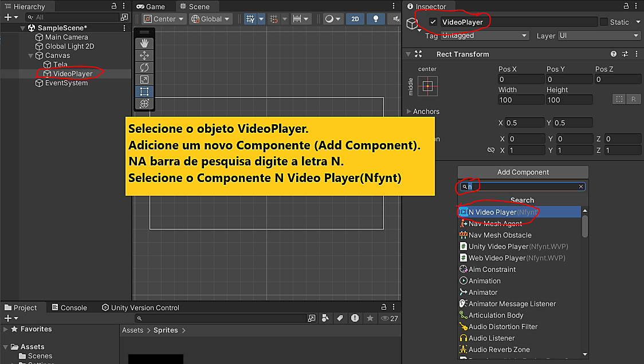This screenshot has height=364, width=644.
Task: Toggle scene audio mute icon
Action: pyautogui.click(x=396, y=19)
